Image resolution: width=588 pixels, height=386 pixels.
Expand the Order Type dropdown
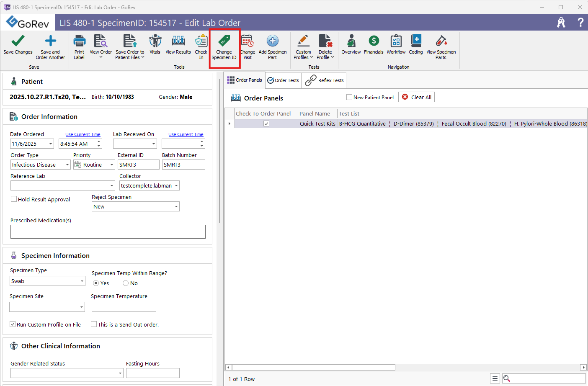(67, 165)
